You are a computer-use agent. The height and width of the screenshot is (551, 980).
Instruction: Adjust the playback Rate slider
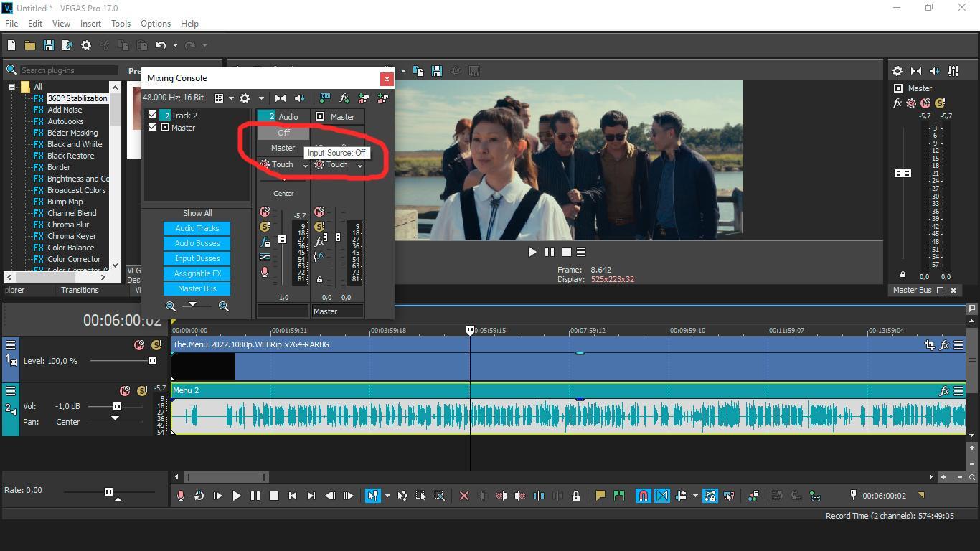[108, 491]
